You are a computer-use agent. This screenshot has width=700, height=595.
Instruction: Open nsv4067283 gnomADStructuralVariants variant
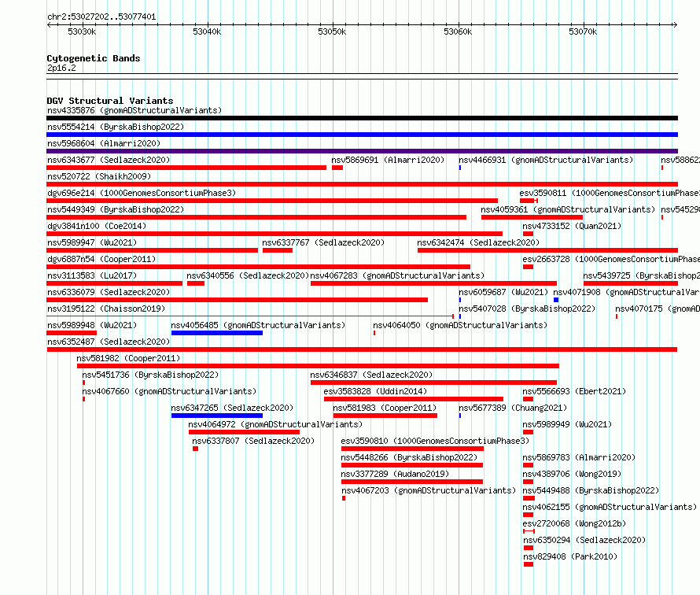(x=397, y=275)
